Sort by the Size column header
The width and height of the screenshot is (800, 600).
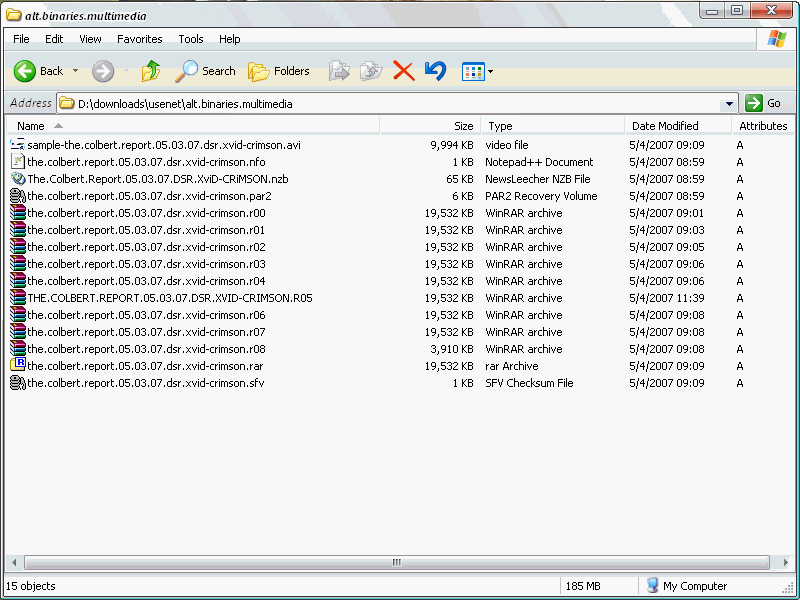430,126
